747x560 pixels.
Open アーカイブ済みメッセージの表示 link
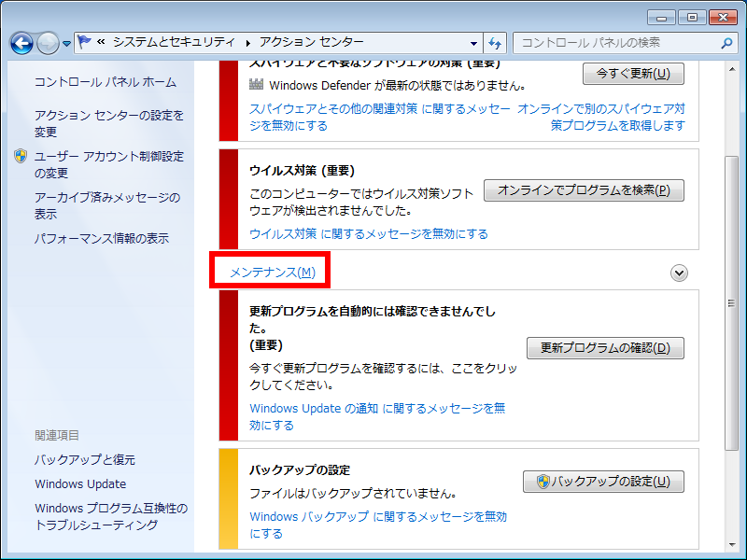tap(106, 205)
